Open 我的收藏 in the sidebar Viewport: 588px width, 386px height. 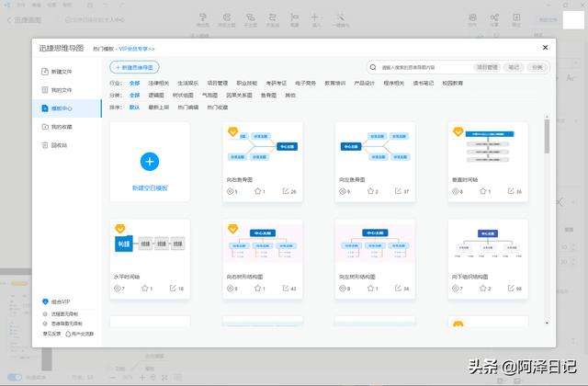click(x=57, y=127)
